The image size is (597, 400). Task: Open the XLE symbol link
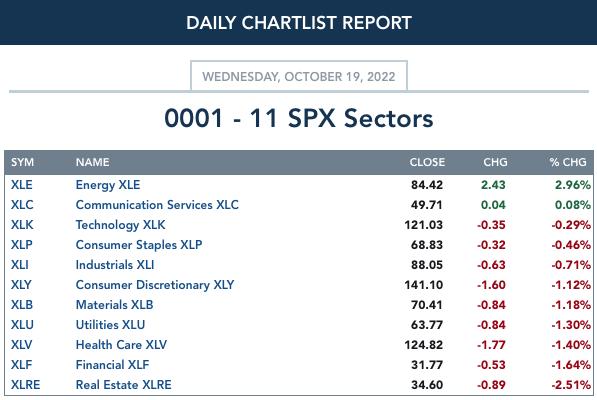pyautogui.click(x=22, y=185)
